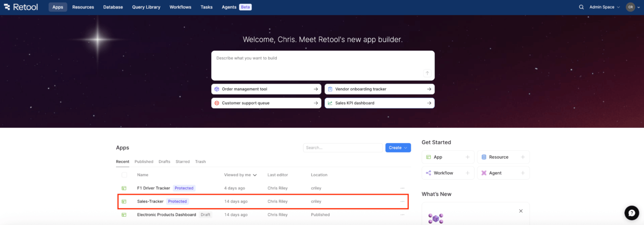Open the more options menu for F1 Driver Tracker

click(402, 188)
